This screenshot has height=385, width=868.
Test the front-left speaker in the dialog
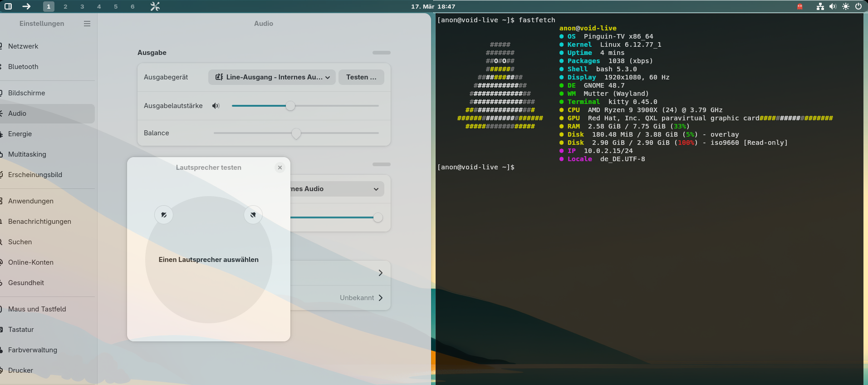164,215
